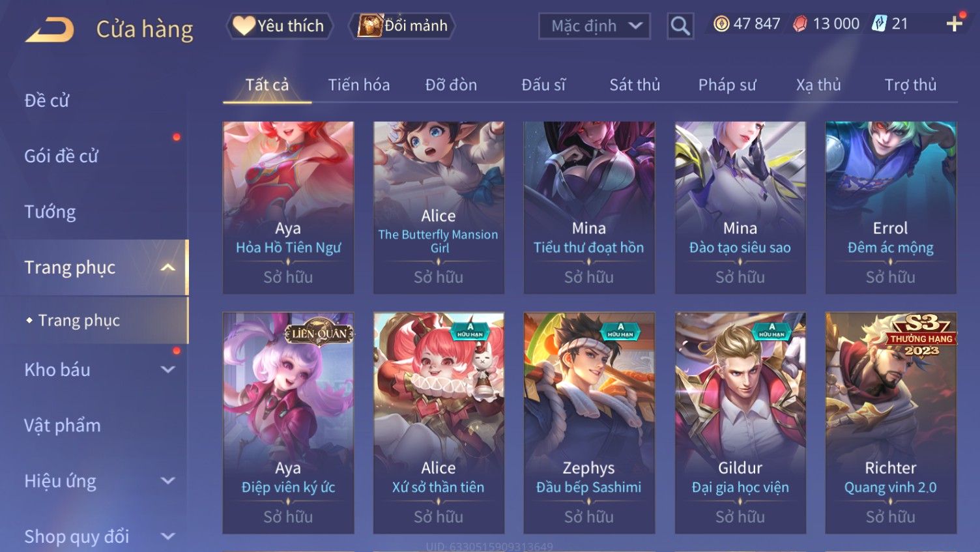Viewport: 980px width, 552px height.
Task: Open the search magnifier icon
Action: tap(680, 26)
